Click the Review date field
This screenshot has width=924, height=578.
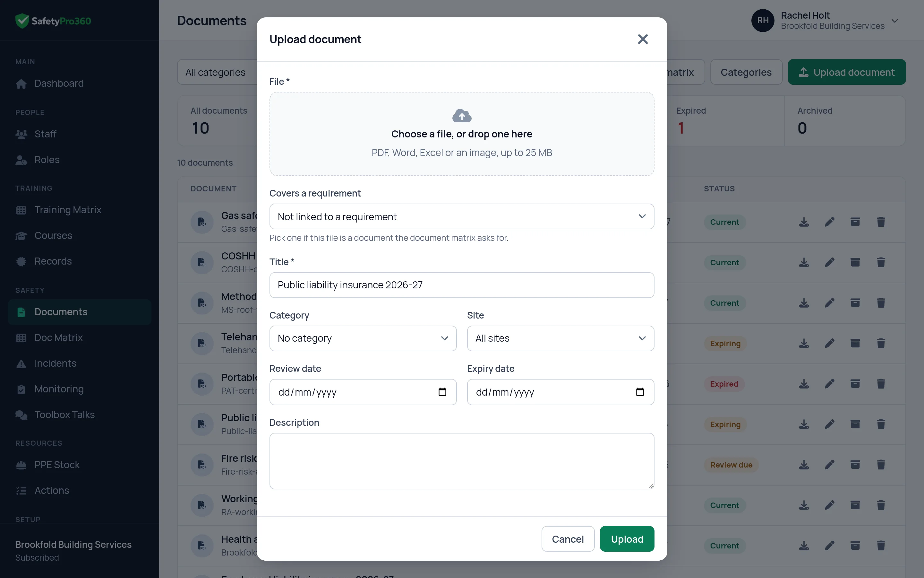[x=363, y=392]
